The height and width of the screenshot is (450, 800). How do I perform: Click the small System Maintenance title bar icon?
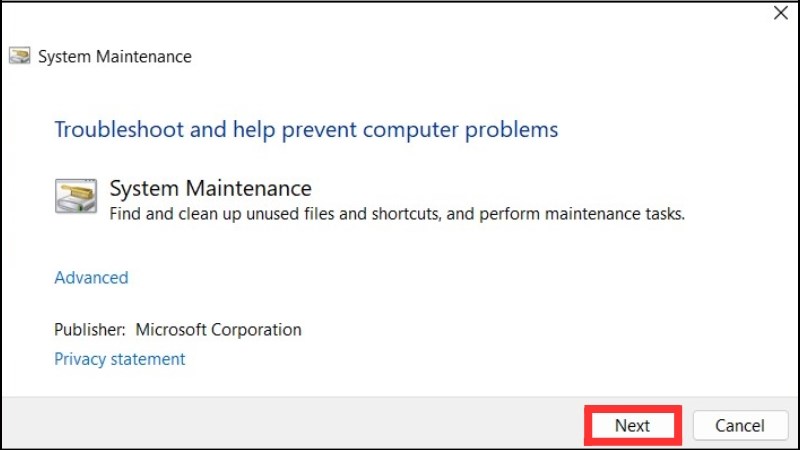pos(19,56)
